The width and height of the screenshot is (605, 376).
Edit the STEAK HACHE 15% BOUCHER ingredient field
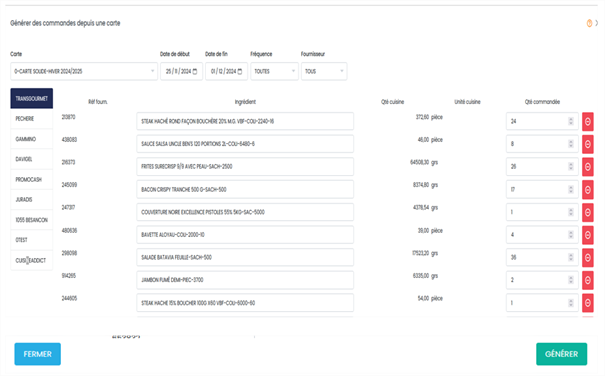click(x=245, y=303)
